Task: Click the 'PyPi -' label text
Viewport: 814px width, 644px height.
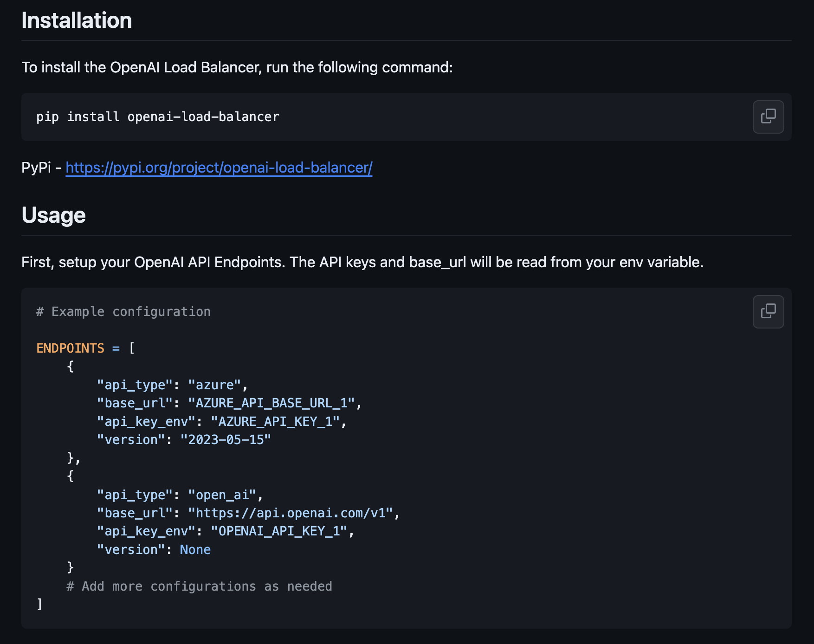Action: tap(41, 167)
